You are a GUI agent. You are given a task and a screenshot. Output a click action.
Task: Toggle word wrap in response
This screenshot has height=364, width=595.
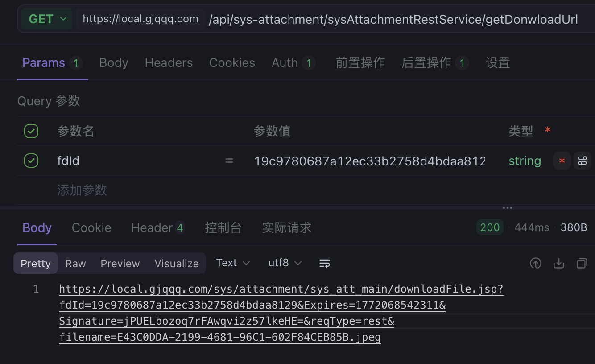[x=324, y=264]
